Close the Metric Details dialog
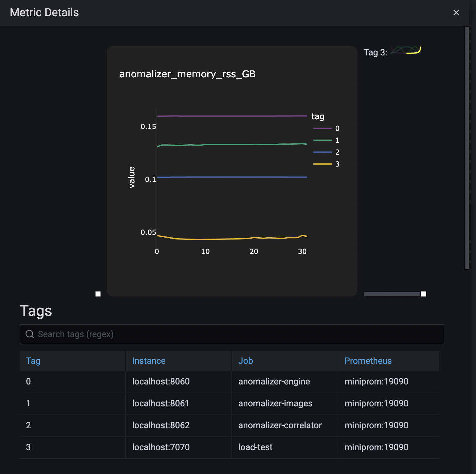This screenshot has width=476, height=474. [456, 13]
